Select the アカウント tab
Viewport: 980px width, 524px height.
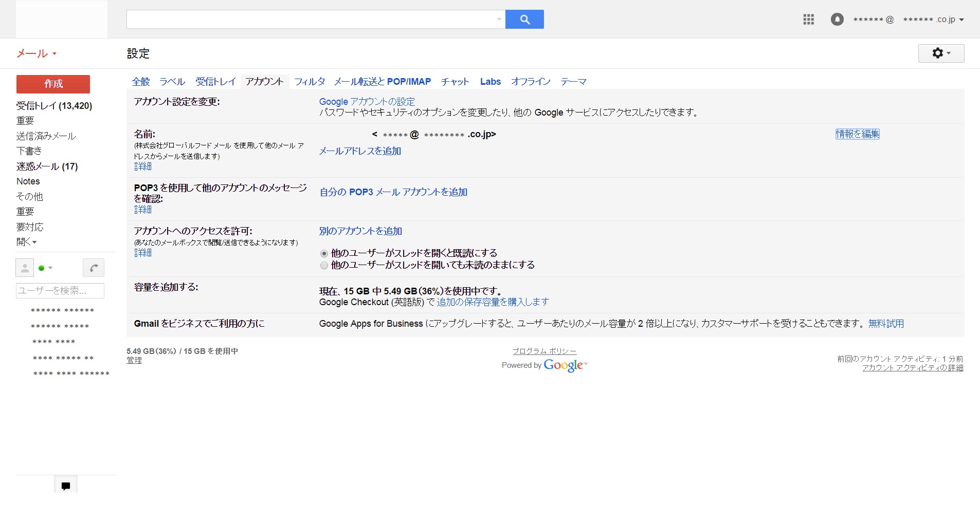pyautogui.click(x=264, y=82)
